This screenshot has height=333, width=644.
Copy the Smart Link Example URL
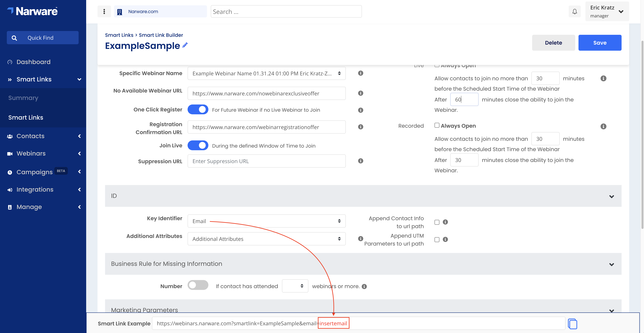point(572,324)
